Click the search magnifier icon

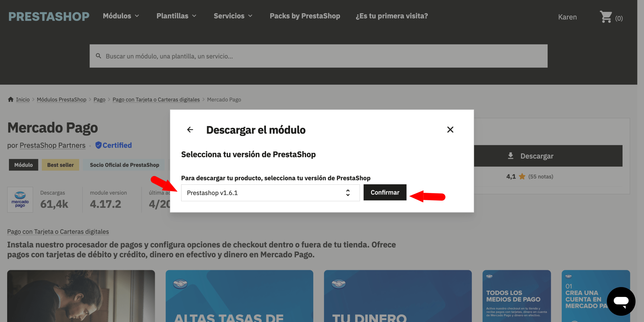[x=99, y=56]
